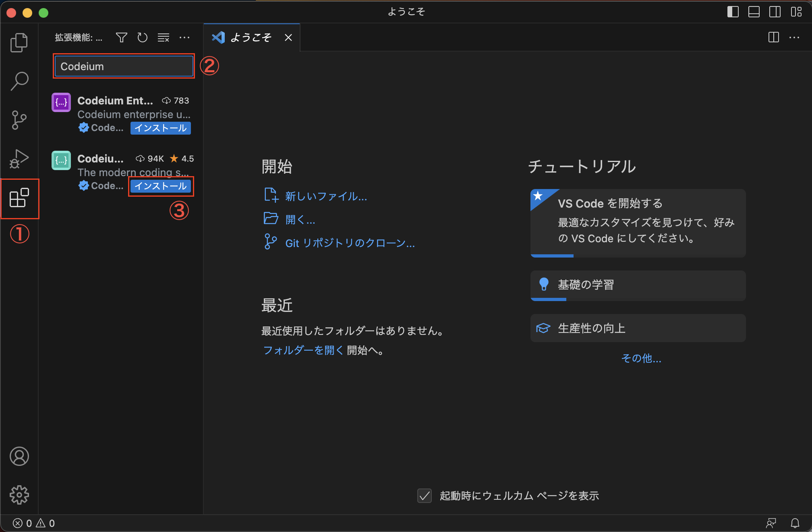This screenshot has width=812, height=532.
Task: Refresh the extensions list
Action: coord(142,37)
